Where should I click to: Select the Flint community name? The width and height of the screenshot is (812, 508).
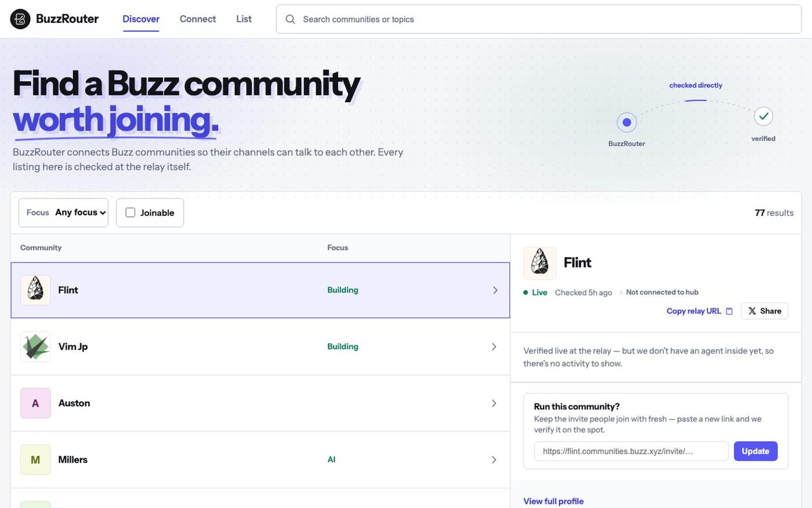click(68, 290)
